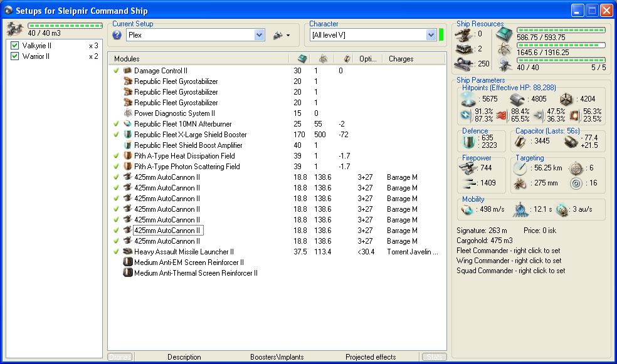Viewport: 617px width, 364px height.
Task: Click Fleet Commander right click to set
Action: click(x=509, y=251)
